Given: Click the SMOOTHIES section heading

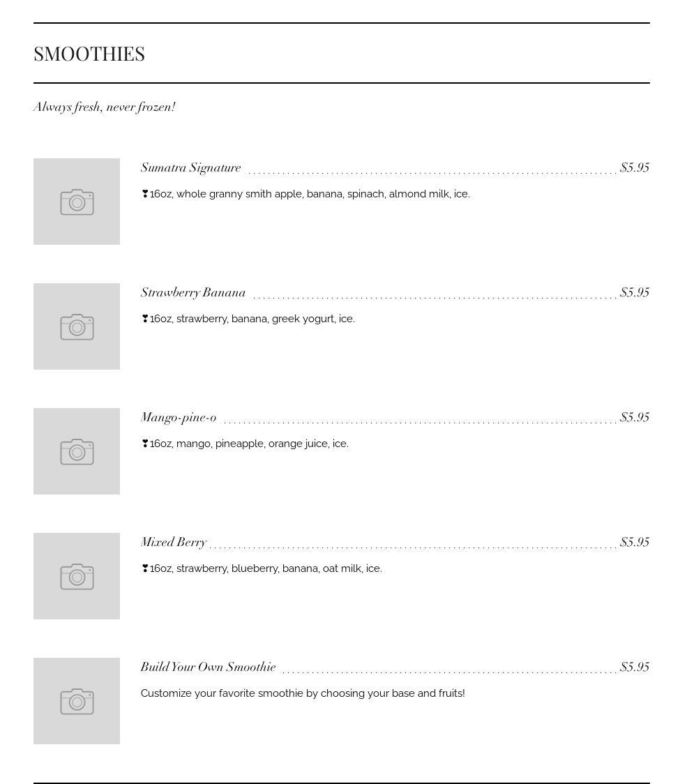Looking at the screenshot, I should click(89, 54).
